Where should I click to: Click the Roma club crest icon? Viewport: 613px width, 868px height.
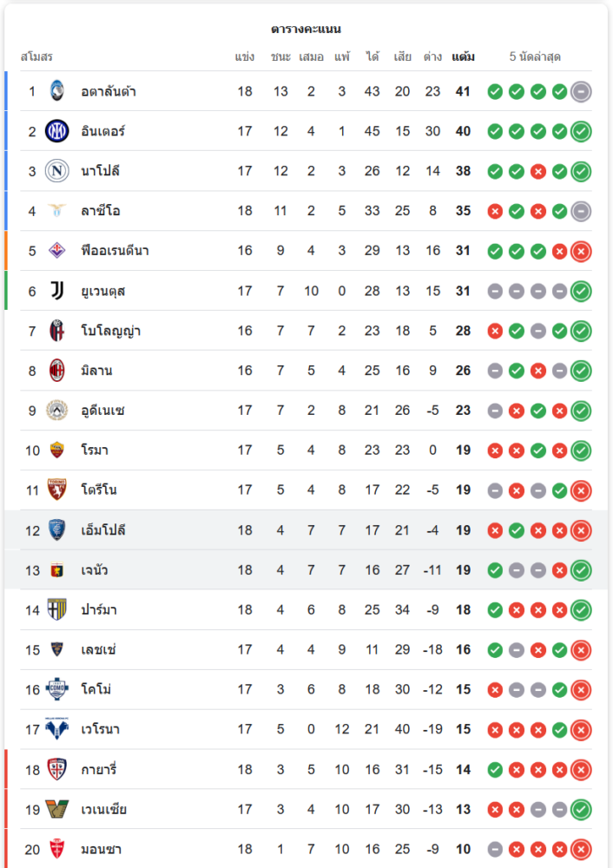57,450
